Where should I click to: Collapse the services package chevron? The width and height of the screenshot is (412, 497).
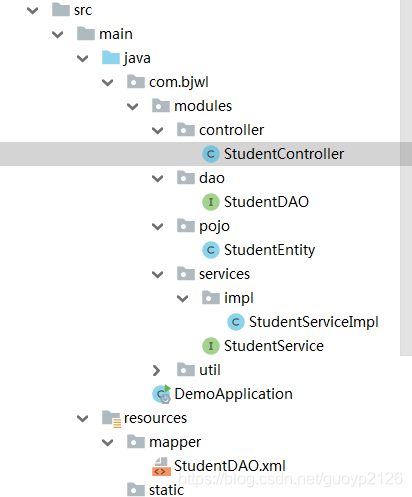pyautogui.click(x=157, y=274)
